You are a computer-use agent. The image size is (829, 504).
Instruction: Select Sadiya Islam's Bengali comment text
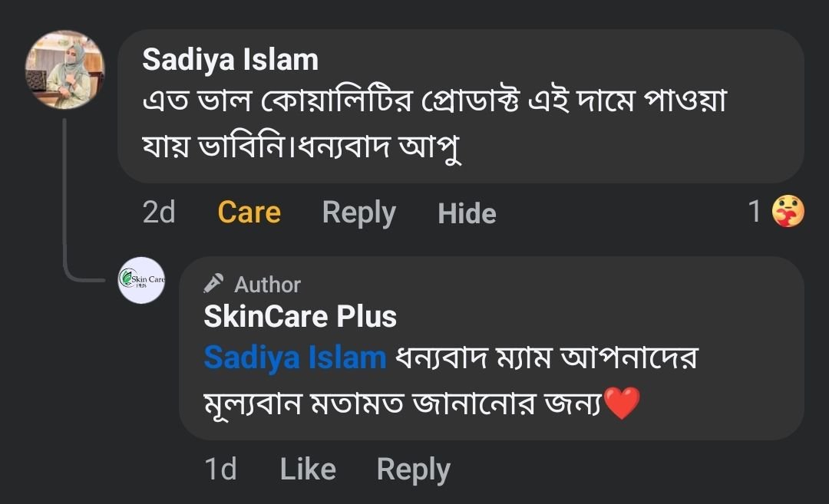pyautogui.click(x=434, y=123)
